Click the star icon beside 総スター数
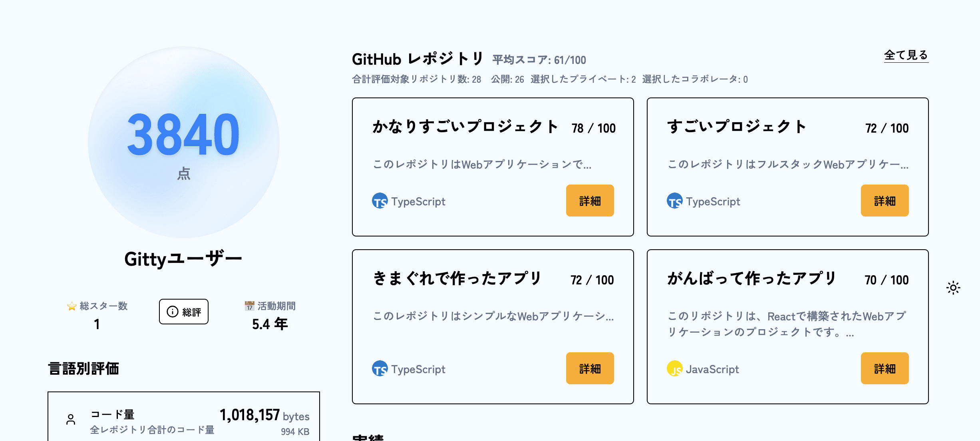Viewport: 980px width, 441px height. 72,306
